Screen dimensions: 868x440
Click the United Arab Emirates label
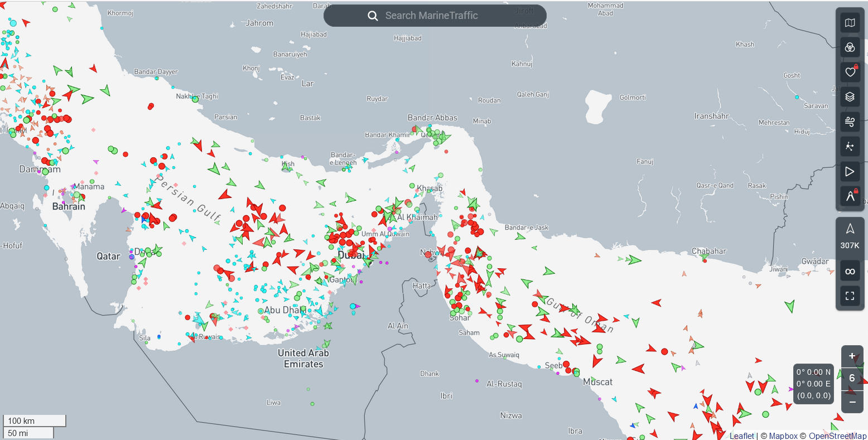303,359
